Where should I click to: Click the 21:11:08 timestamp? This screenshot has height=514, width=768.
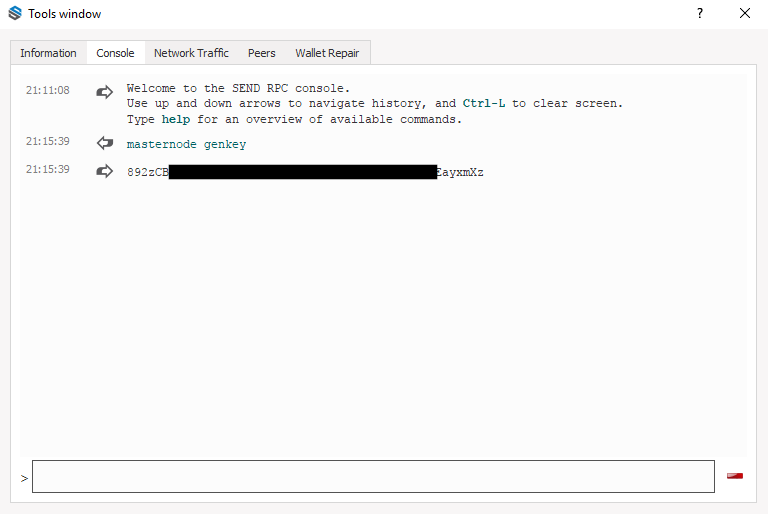click(48, 90)
